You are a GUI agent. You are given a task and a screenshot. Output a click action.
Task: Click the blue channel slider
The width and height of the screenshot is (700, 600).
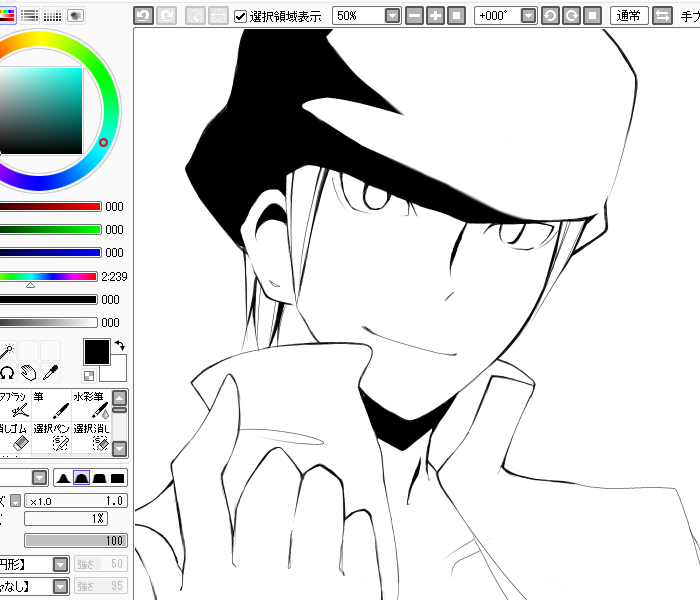[x=50, y=253]
